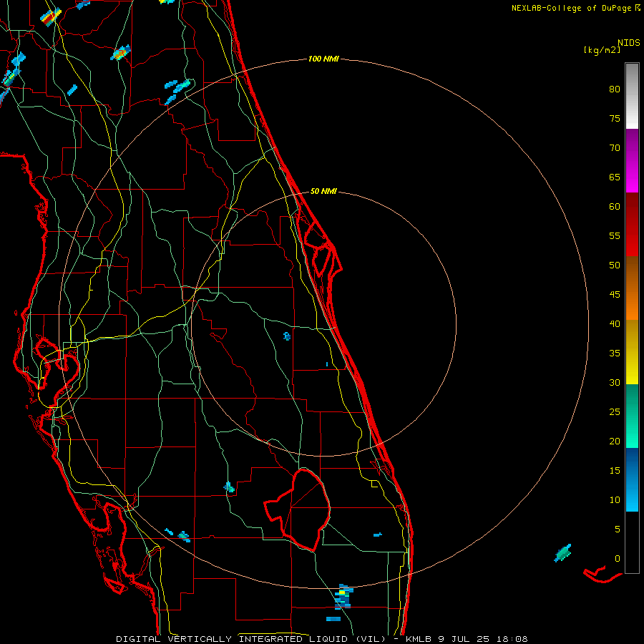Click the teal radar echo offshore near the scale
Image resolution: width=644 pixels, height=644 pixels.
(562, 553)
